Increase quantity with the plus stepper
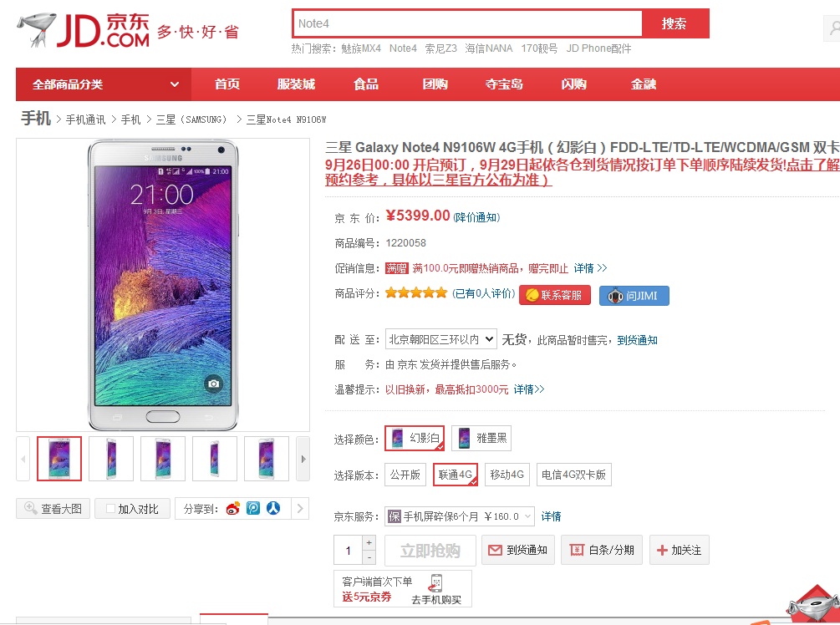840x625 pixels. coord(369,544)
